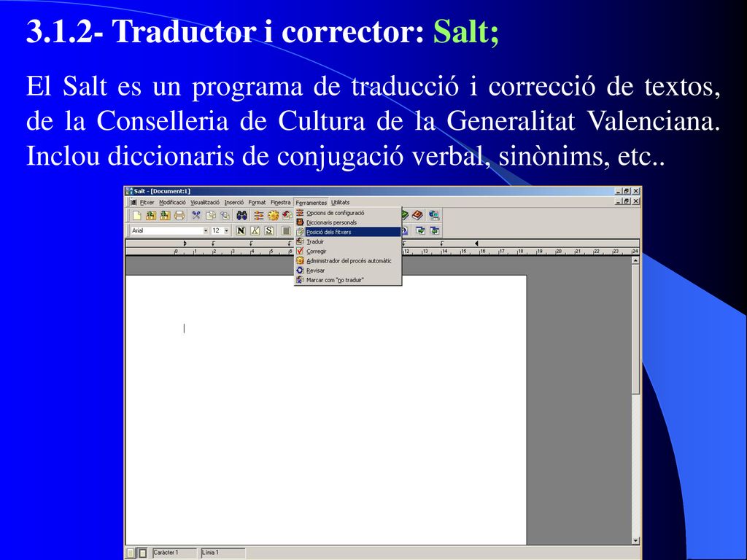747x560 pixels.
Task: Open the font size 12 dropdown
Action: (226, 230)
